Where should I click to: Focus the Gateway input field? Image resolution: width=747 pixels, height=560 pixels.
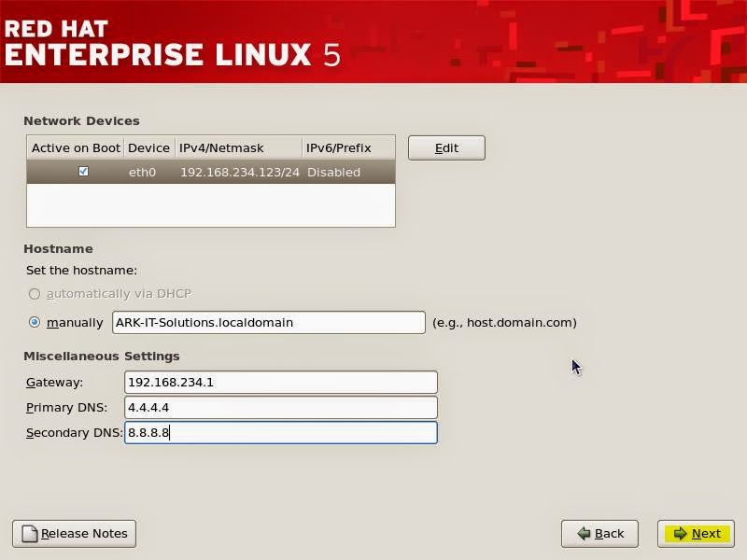(x=281, y=383)
